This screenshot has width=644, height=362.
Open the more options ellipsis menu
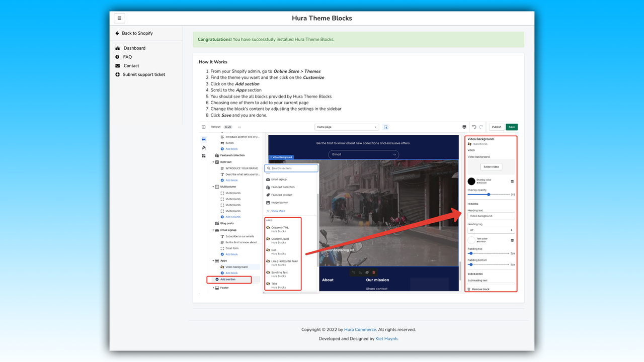coord(239,127)
